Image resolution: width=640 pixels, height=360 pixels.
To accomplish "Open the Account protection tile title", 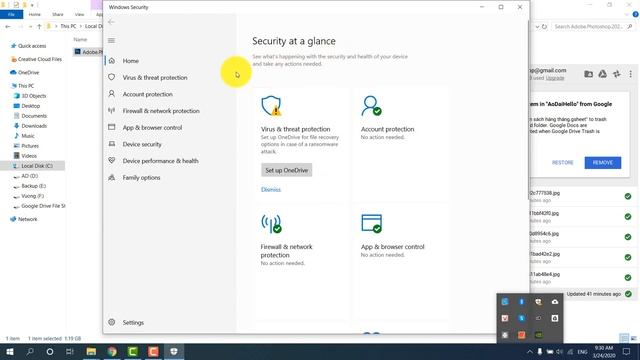I will 387,129.
